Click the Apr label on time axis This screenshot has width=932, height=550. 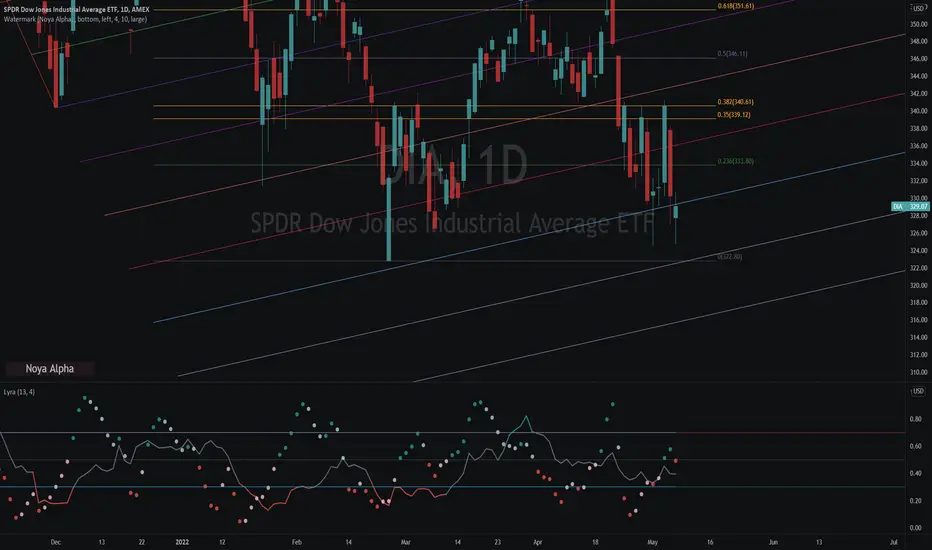coord(537,542)
